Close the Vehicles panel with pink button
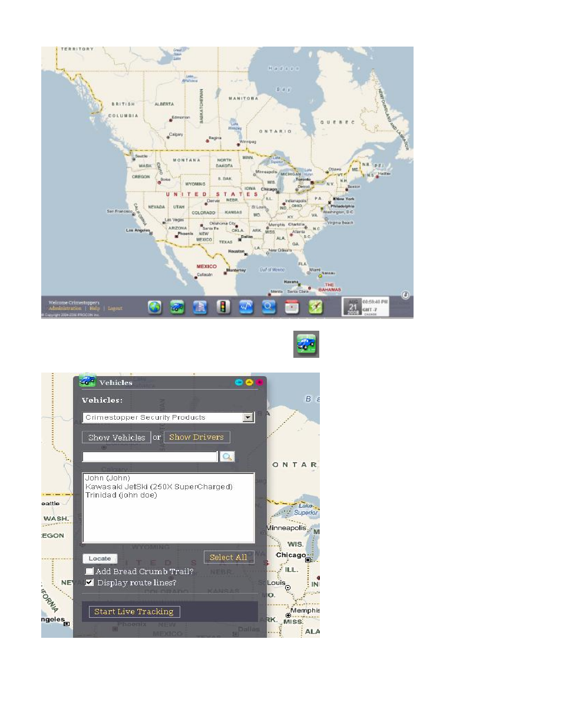 [x=259, y=383]
